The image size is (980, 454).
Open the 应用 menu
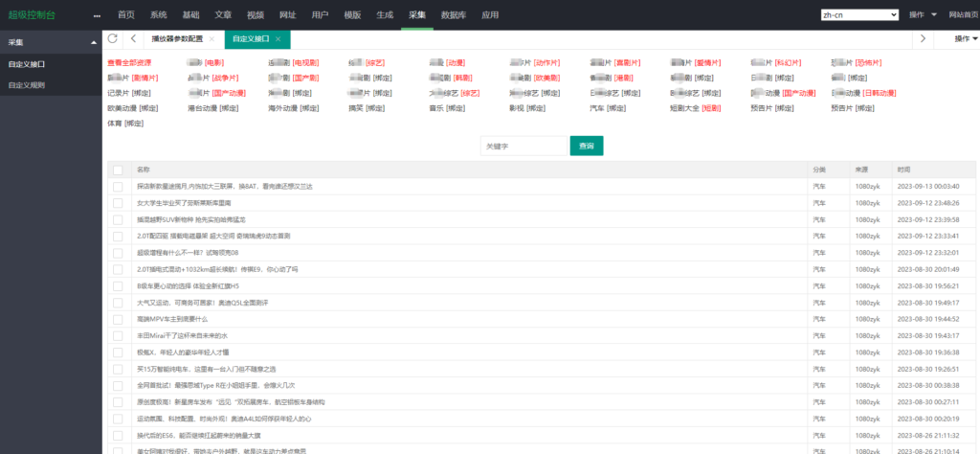[491, 15]
